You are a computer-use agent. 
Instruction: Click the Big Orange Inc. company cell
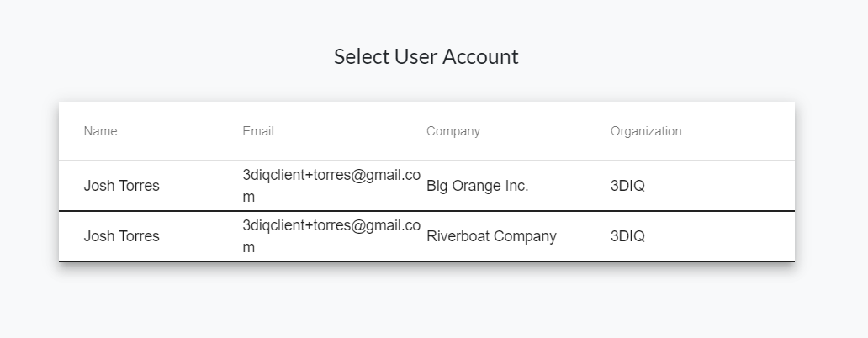pos(477,186)
